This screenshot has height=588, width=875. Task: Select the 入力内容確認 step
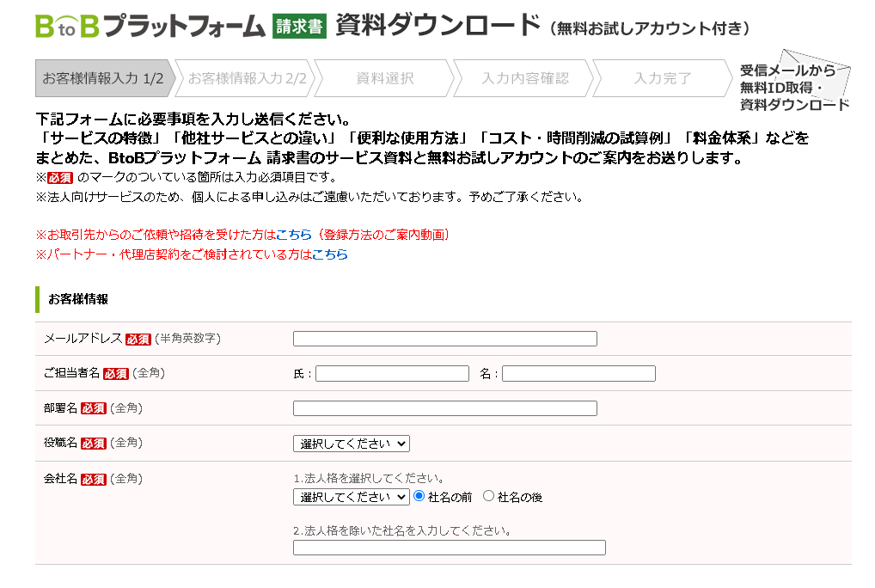(x=525, y=78)
